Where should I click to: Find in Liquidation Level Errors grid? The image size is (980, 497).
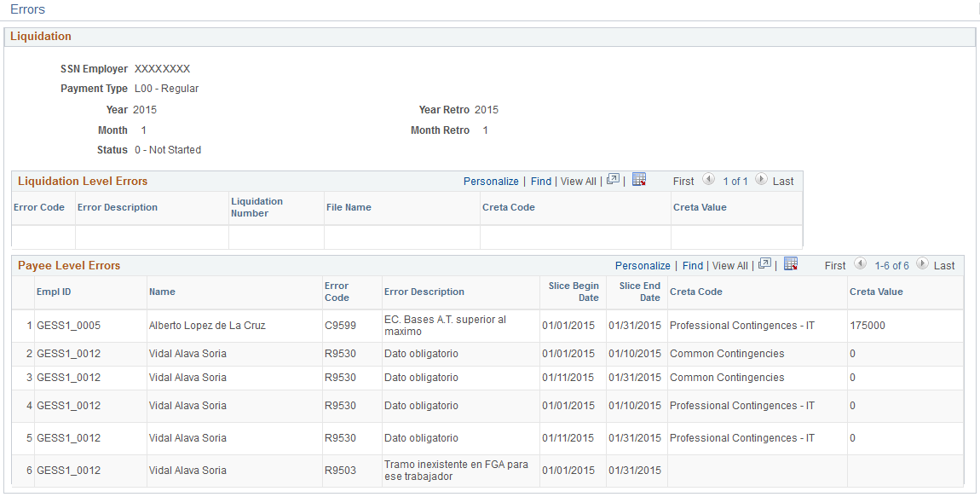point(541,182)
